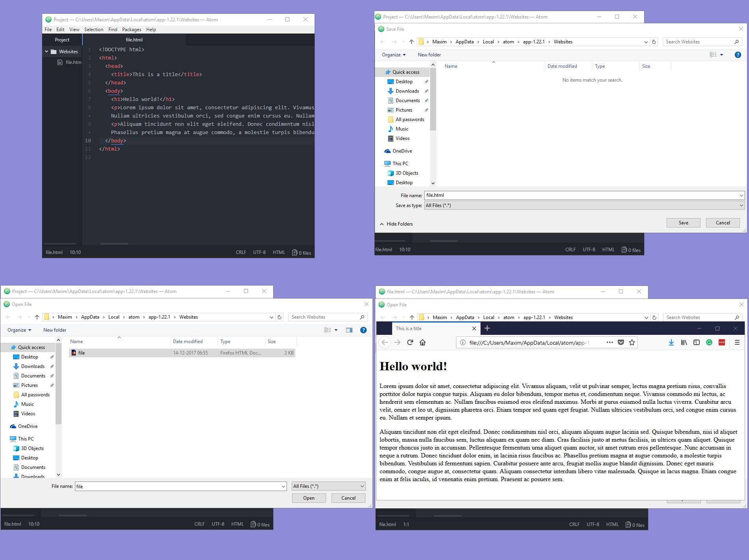Click the Open button in Open File dialog
The width and height of the screenshot is (749, 560).
coord(309,498)
